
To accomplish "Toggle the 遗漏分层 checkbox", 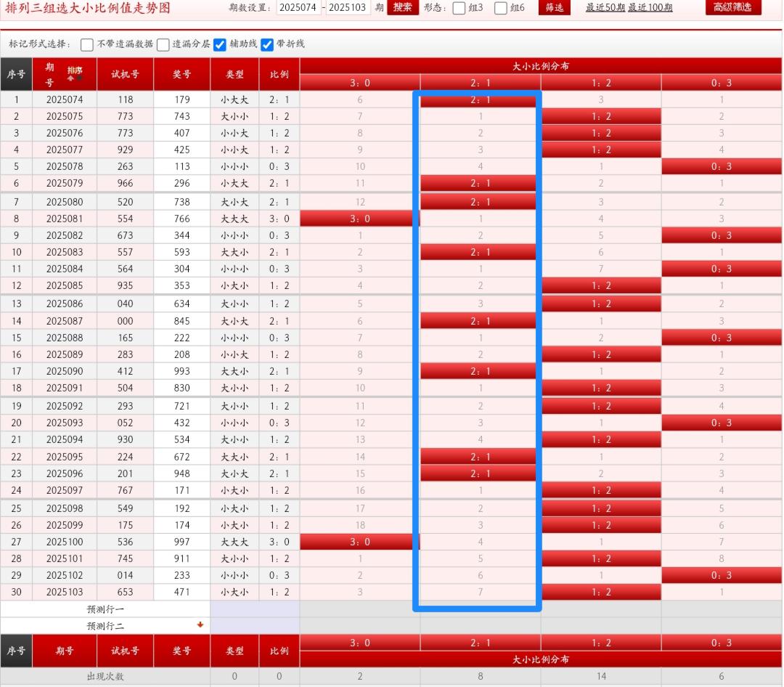I will coord(163,44).
